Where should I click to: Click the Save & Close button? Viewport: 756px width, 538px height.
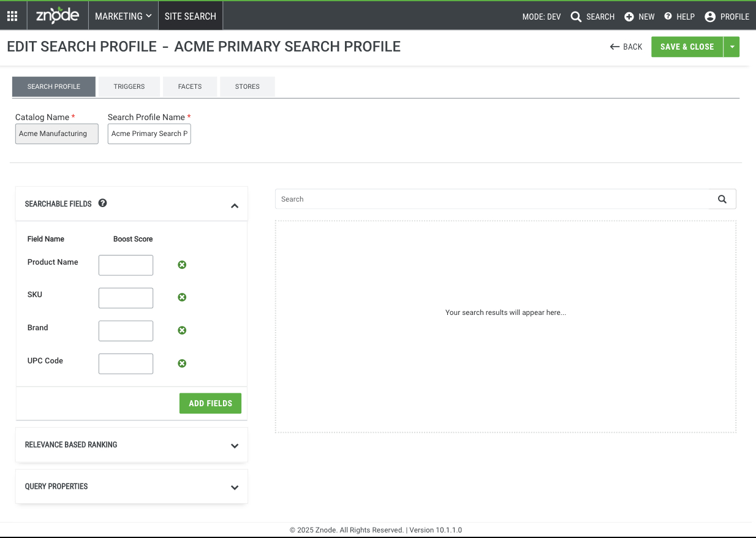[687, 47]
